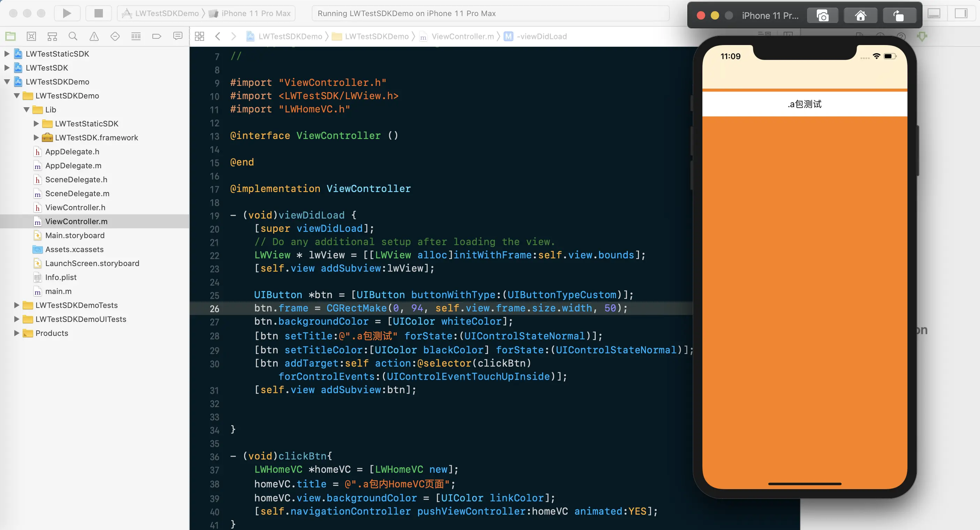Screen dimensions: 980x530
Task: Select Main.storyboard in file navigator
Action: tap(75, 235)
